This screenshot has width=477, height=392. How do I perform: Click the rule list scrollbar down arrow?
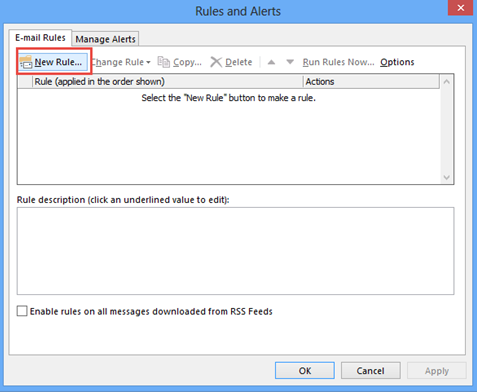click(447, 177)
